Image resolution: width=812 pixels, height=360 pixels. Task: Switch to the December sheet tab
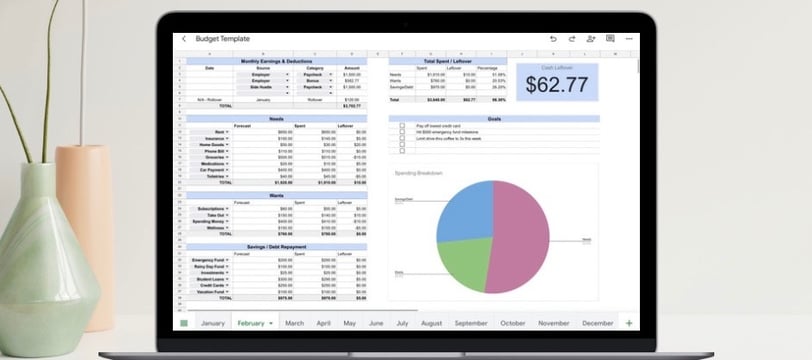point(598,323)
